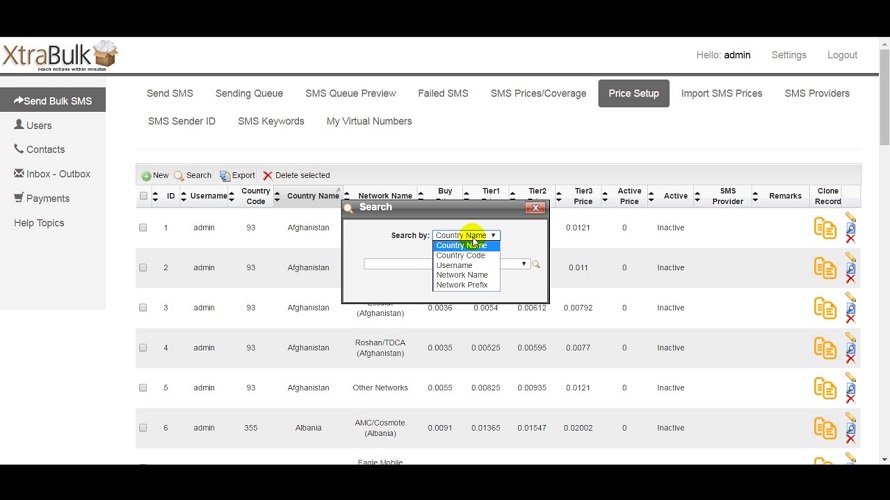Go to Inbox - Outbox
Viewport: 890px width, 500px height.
[x=52, y=174]
